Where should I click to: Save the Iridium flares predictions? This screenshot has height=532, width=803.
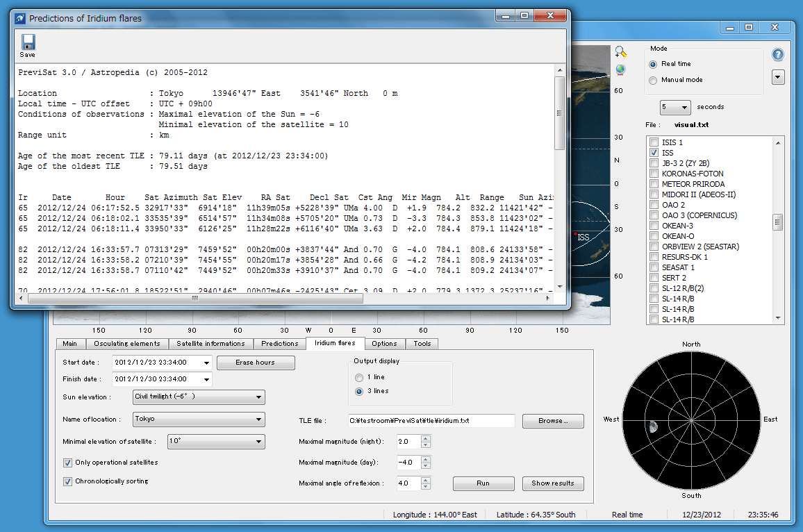28,46
